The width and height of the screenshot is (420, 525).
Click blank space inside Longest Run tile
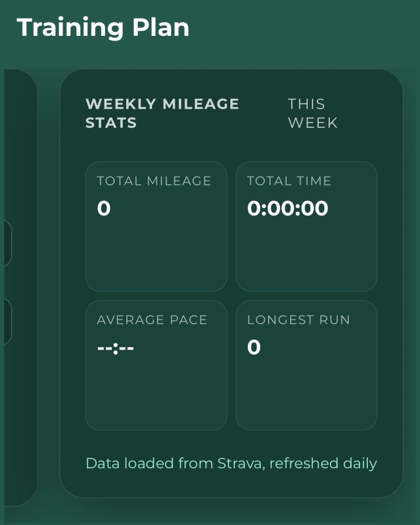(x=306, y=395)
